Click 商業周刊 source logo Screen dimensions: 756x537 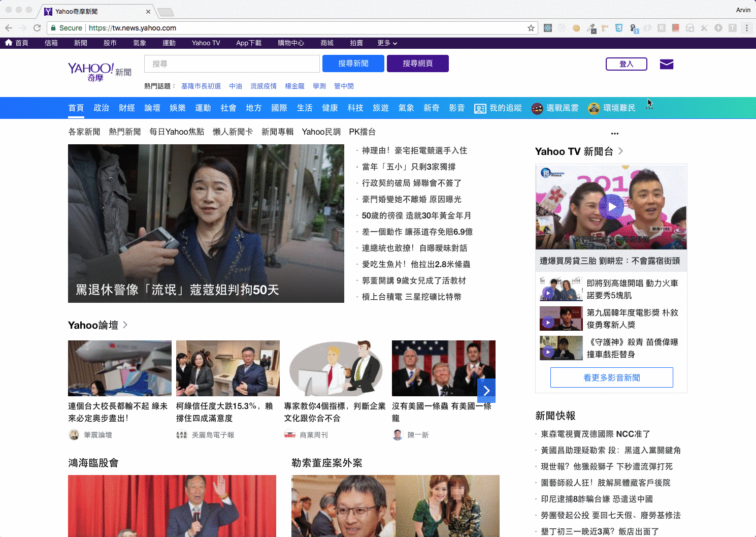pyautogui.click(x=290, y=435)
